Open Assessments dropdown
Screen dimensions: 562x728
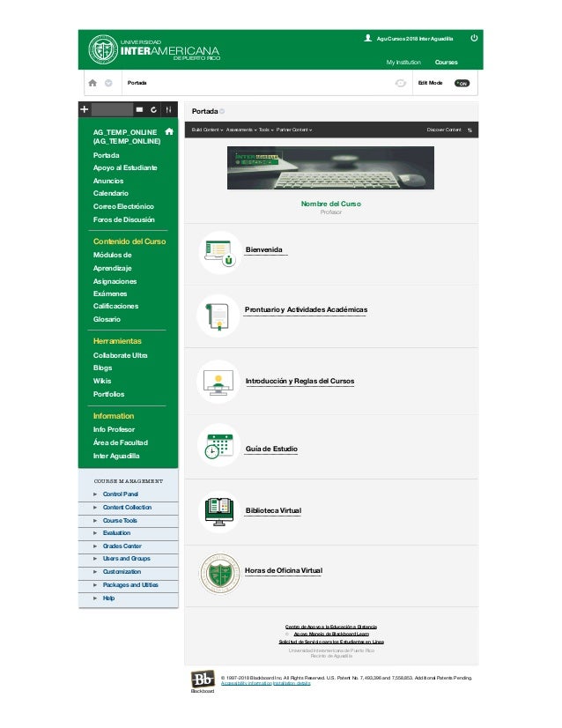(x=241, y=130)
